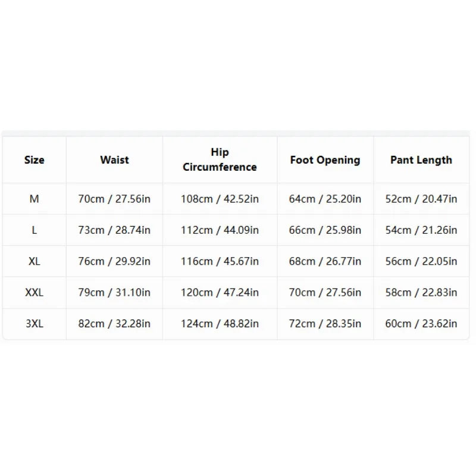
Task: Click the Waist column header
Action: [114, 160]
